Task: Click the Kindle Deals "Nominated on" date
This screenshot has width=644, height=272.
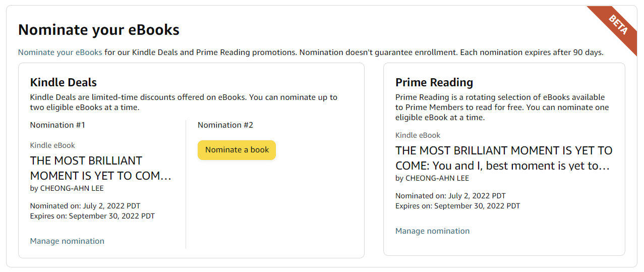Action: point(85,206)
